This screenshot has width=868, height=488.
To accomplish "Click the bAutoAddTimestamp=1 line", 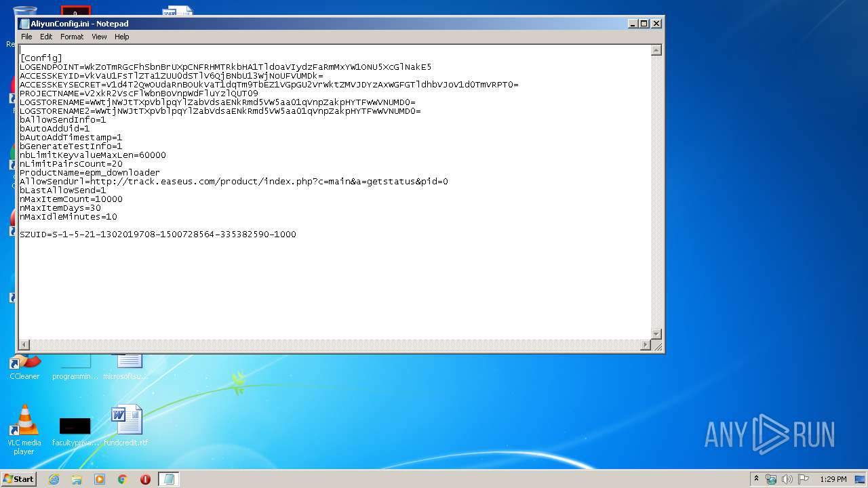I will pos(71,138).
